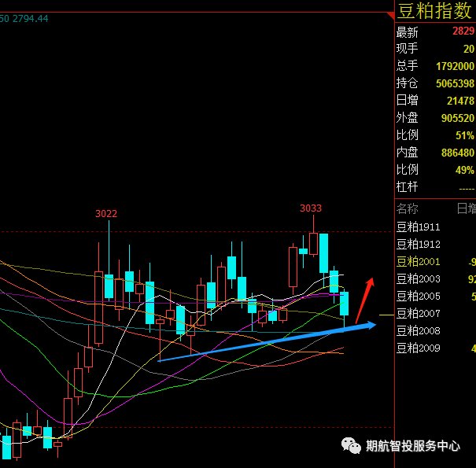Viewport: 476px width, 468px height.
Task: Select the 豆粕2009 contract row
Action: (x=436, y=348)
